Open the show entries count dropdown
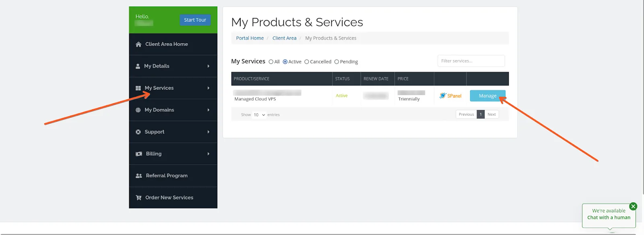This screenshot has width=644, height=235. 259,115
